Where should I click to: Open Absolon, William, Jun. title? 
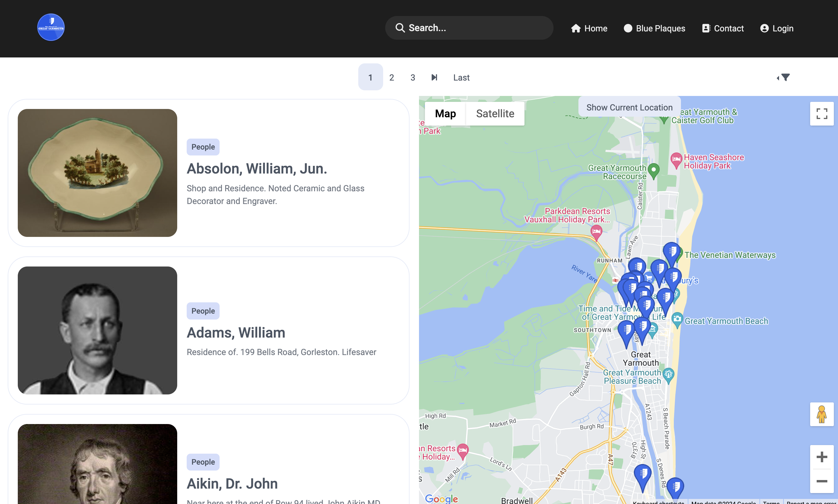(x=257, y=168)
